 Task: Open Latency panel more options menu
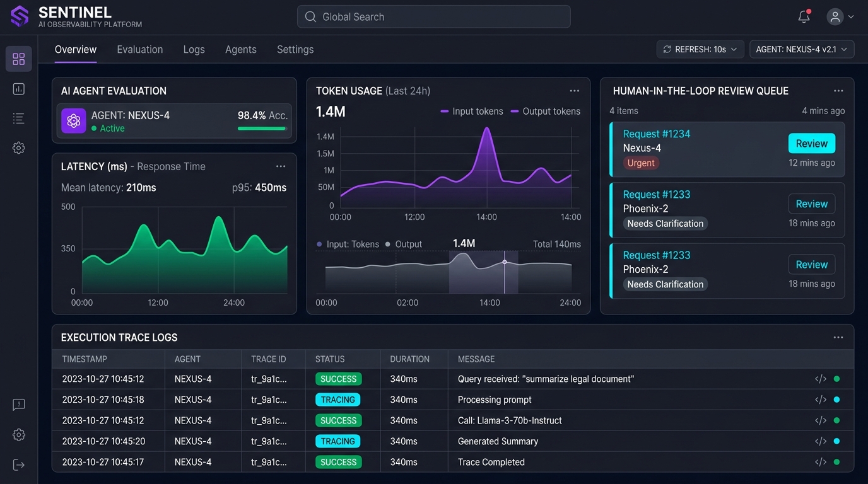(x=281, y=166)
